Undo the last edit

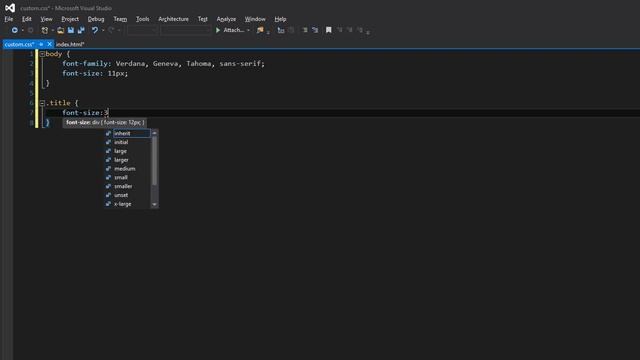(x=95, y=30)
